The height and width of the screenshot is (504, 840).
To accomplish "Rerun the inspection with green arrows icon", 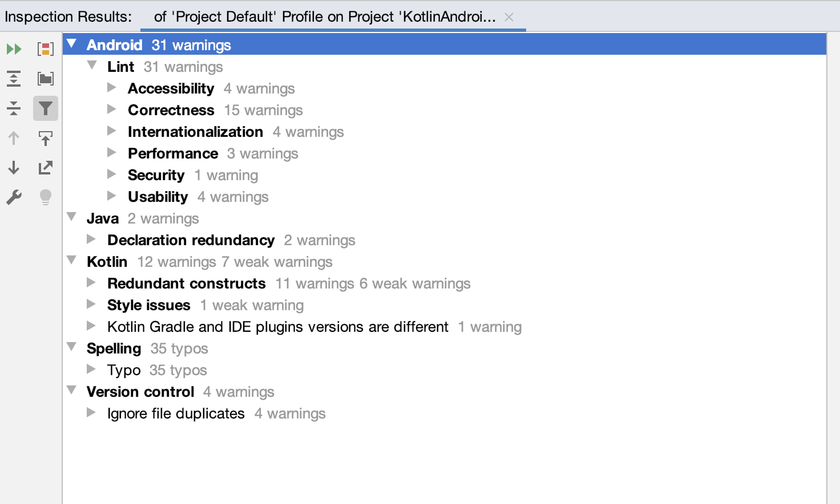I will (x=14, y=49).
